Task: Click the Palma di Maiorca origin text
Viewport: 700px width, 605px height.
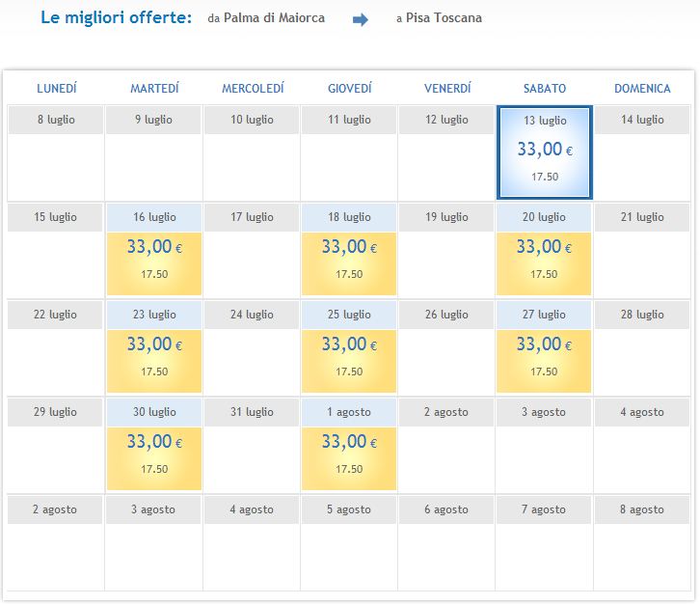Action: 274,18
